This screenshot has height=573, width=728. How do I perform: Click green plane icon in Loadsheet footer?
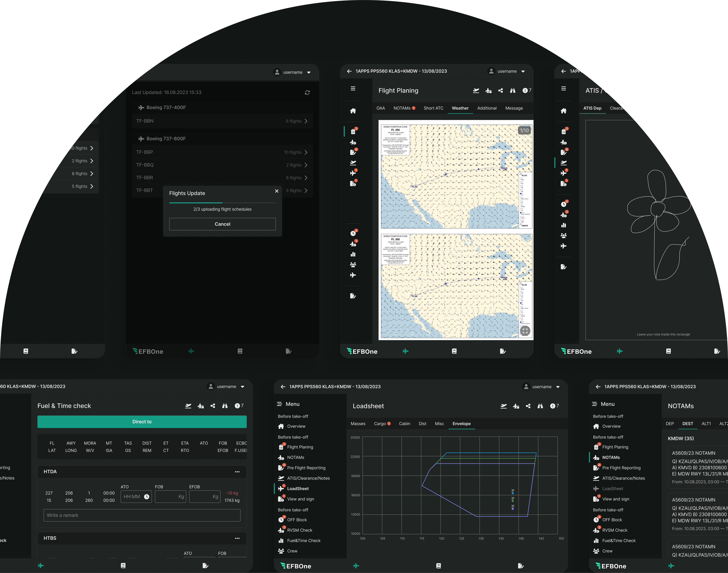(x=356, y=566)
